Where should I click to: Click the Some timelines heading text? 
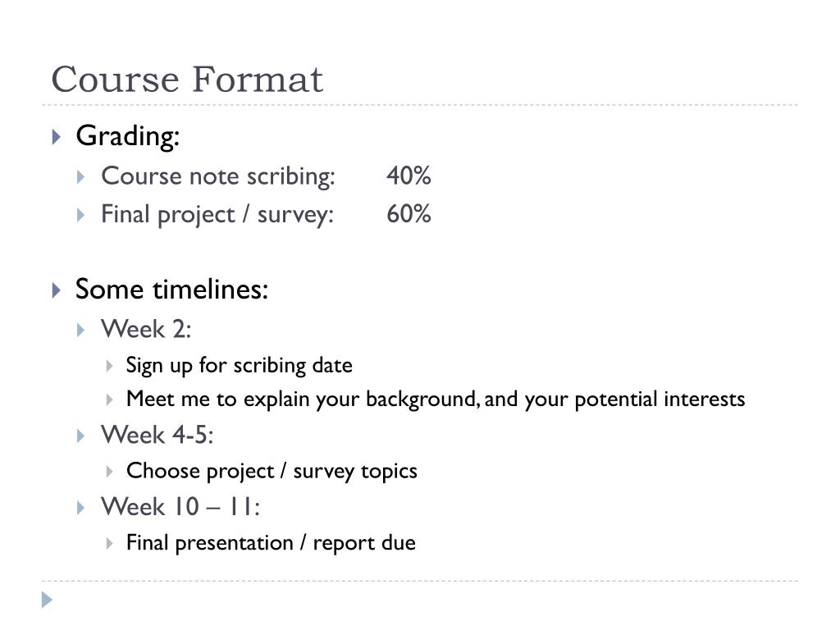(x=171, y=290)
